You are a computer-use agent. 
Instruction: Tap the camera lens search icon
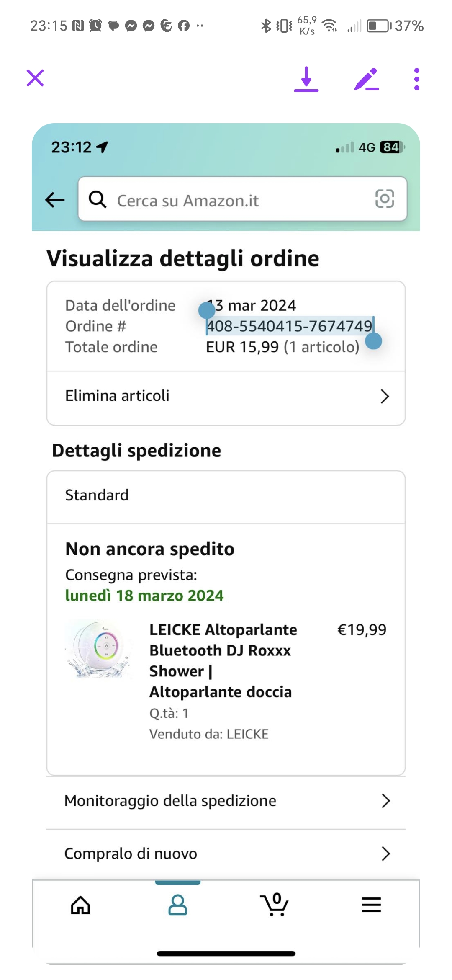(385, 199)
